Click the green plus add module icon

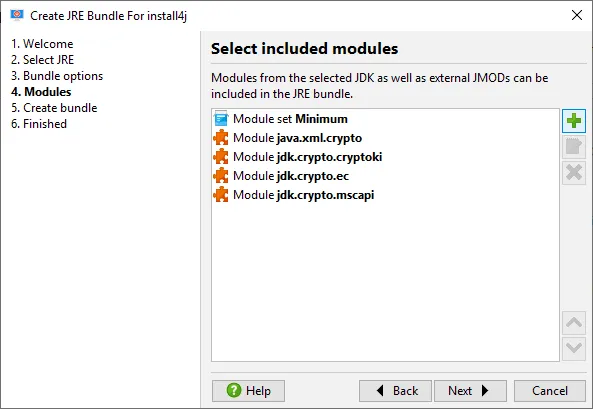(574, 121)
